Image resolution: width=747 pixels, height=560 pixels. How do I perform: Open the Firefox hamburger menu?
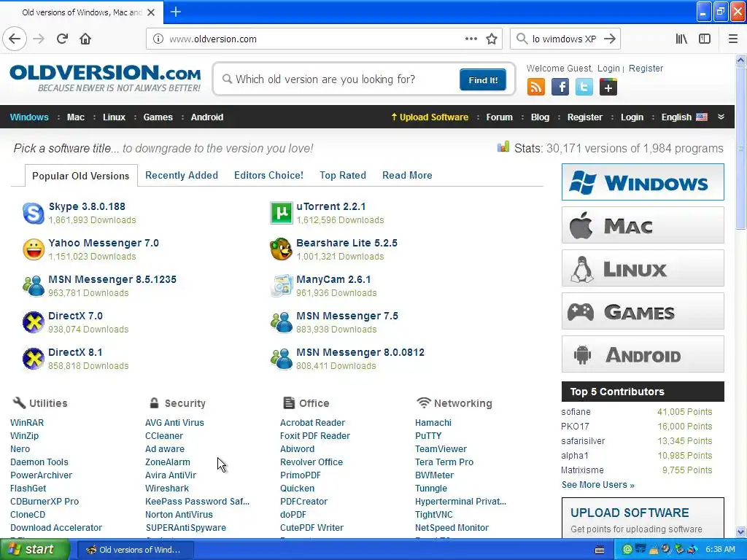coord(733,39)
